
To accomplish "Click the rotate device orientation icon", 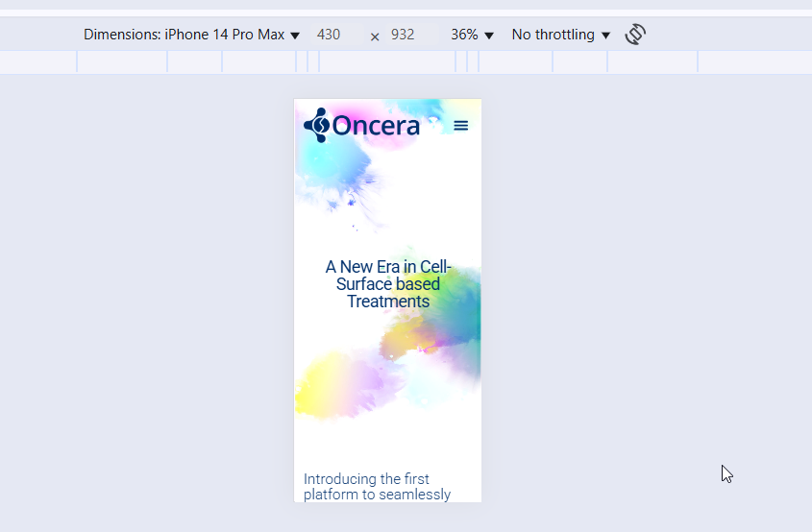I will tap(634, 35).
